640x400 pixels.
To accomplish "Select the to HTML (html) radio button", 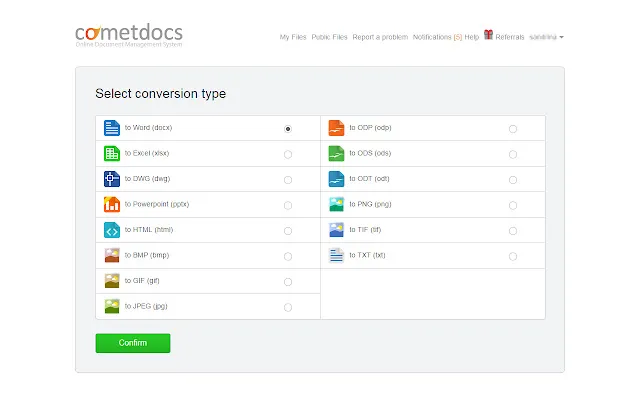I will point(288,231).
